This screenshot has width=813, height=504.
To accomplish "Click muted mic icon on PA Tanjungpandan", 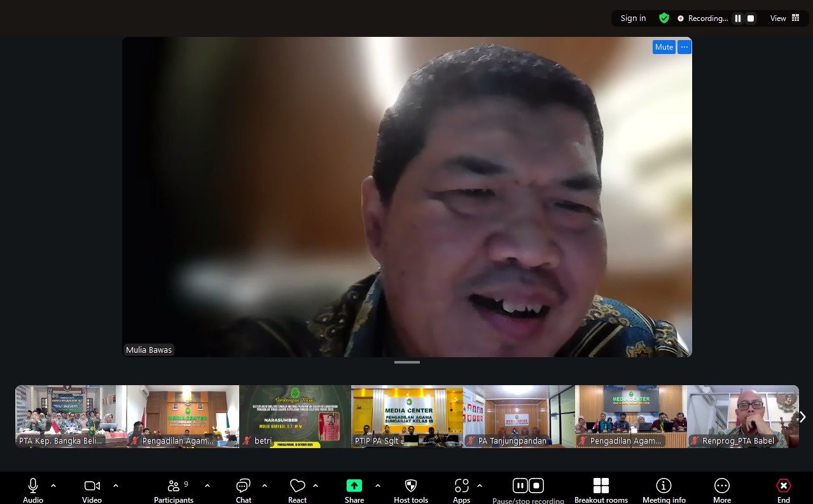I will click(x=471, y=440).
